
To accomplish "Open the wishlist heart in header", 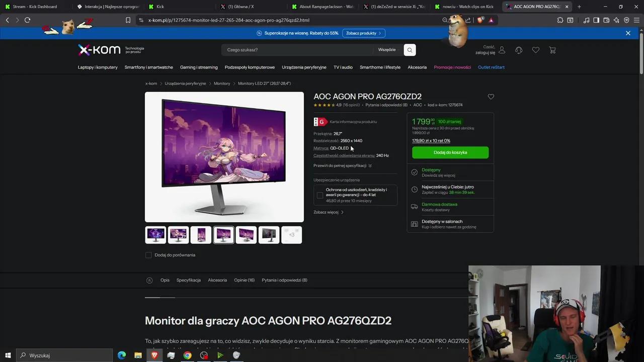I will 536,50.
